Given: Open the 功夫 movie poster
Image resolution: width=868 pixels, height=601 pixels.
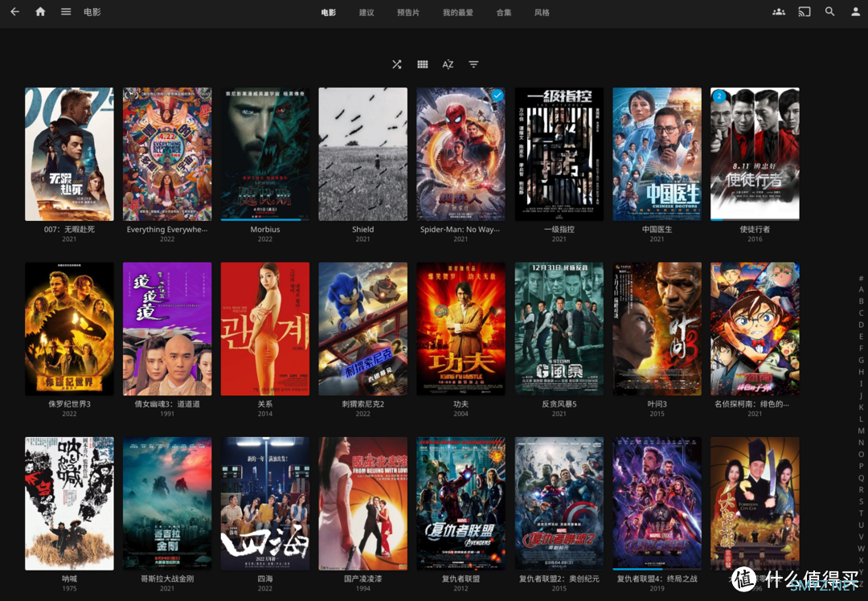Looking at the screenshot, I should click(461, 329).
